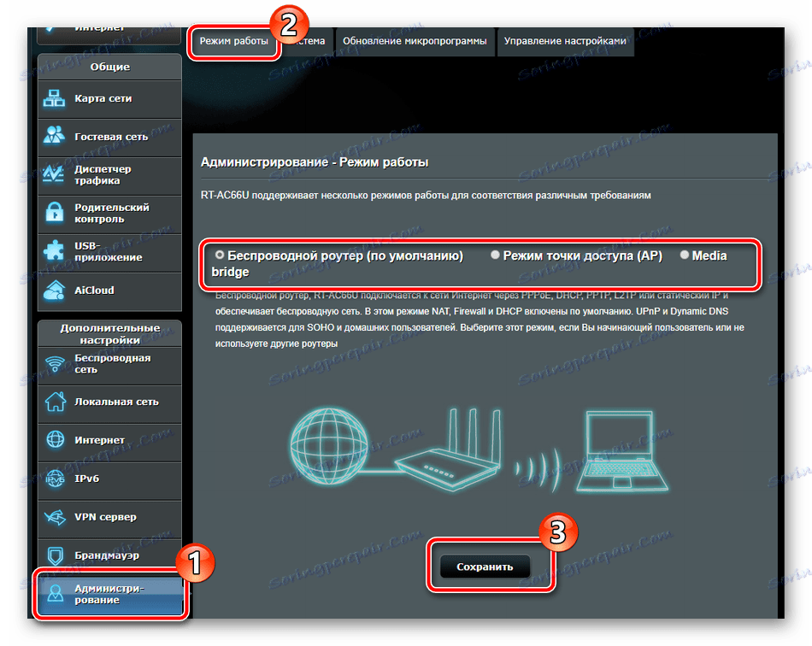Click the Administration user icon
Screen dimensions: 812x646
(x=55, y=594)
